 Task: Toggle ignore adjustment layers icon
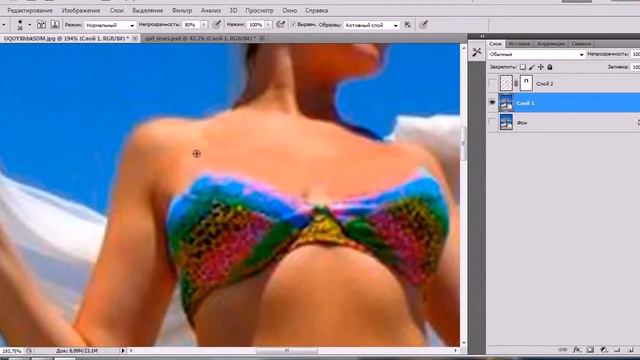pos(408,25)
